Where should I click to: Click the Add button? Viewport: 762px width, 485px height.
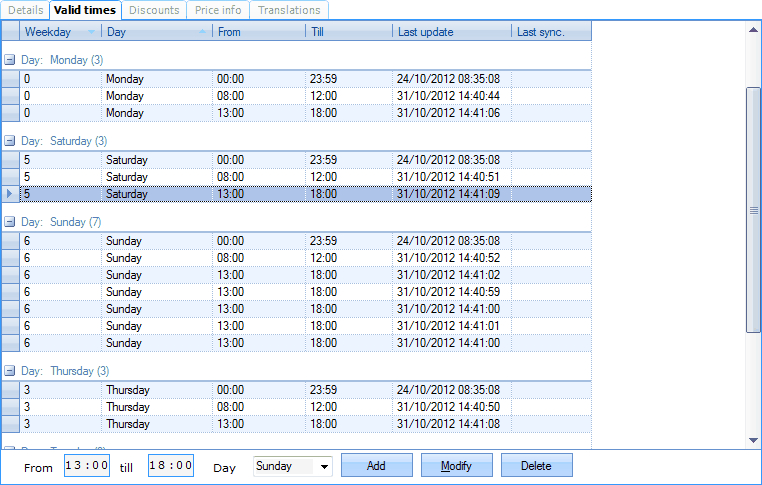(x=376, y=466)
